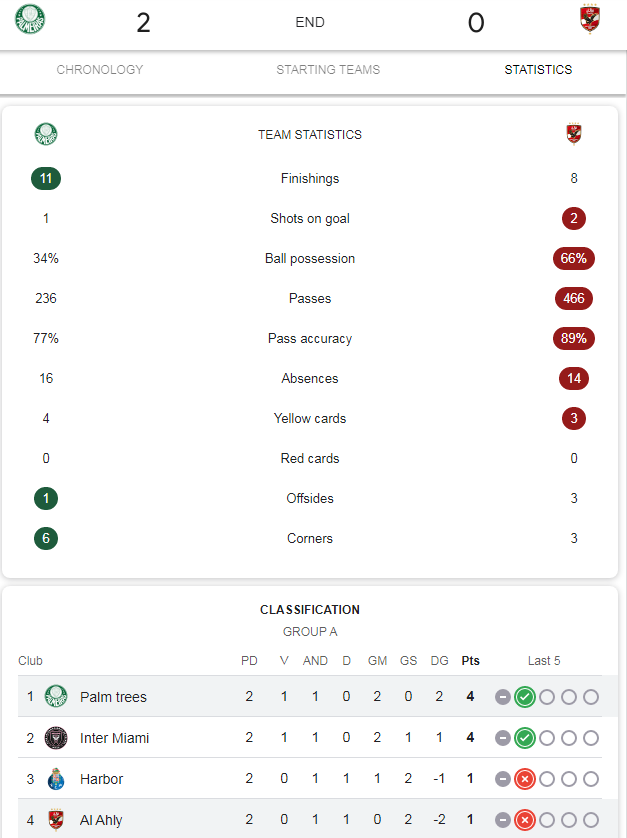
Task: Click Harbor's red loss result icon
Action: [525, 779]
